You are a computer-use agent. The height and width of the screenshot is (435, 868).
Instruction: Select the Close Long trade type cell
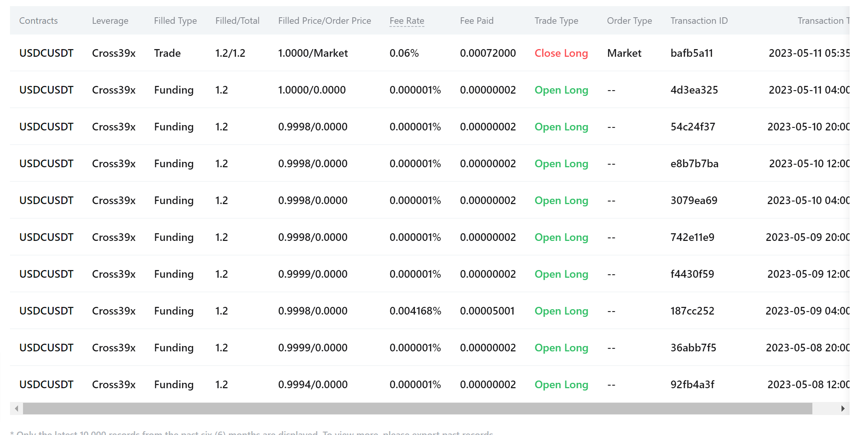point(561,53)
